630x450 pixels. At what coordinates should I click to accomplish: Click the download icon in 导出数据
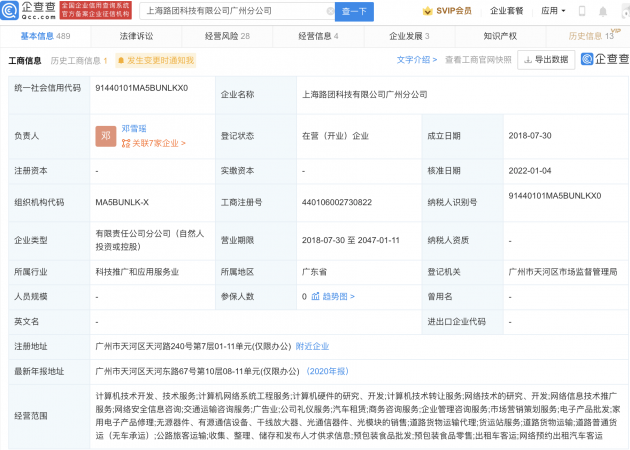[x=528, y=60]
